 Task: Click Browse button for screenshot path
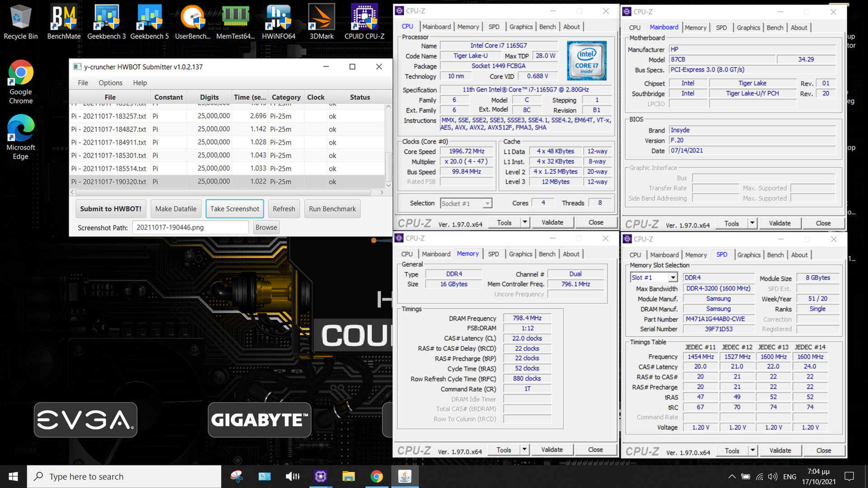click(x=266, y=227)
